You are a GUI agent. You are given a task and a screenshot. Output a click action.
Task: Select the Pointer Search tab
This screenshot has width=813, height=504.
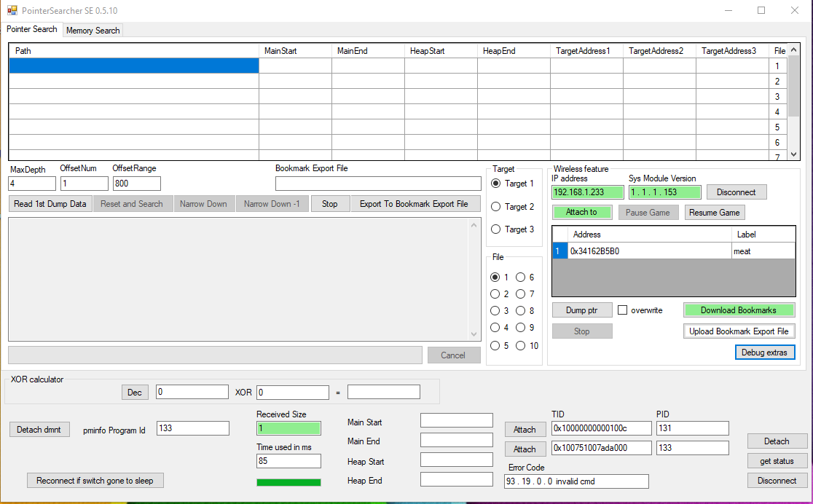click(x=31, y=30)
